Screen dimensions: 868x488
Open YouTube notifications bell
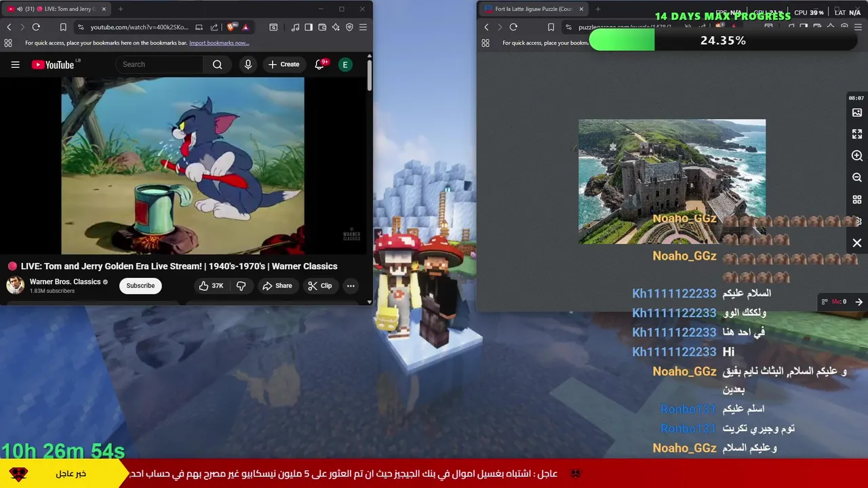point(319,64)
